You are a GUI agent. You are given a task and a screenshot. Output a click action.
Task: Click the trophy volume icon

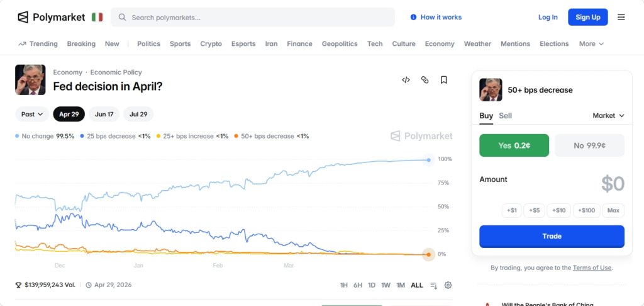18,285
